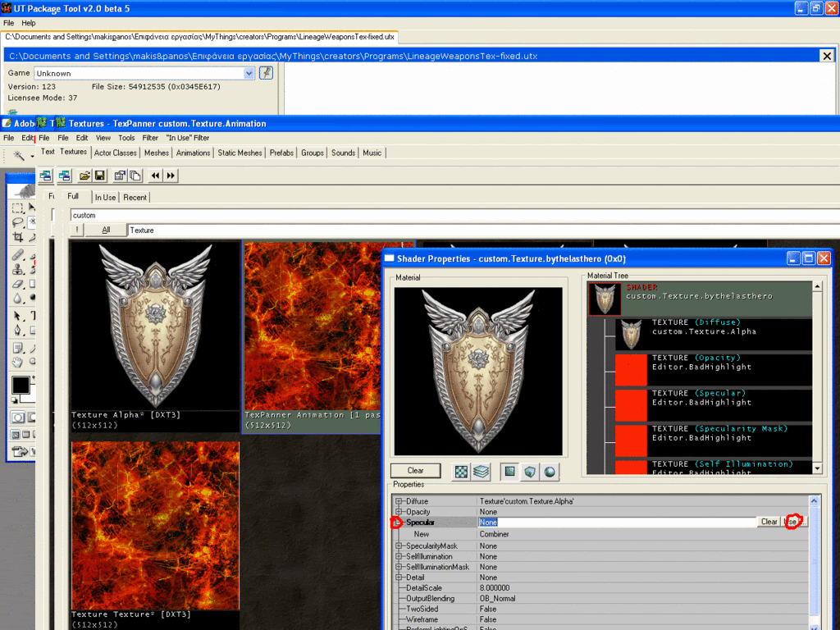Screen dimensions: 840x630
Task: Click the Clear button under Material preview
Action: pos(416,471)
